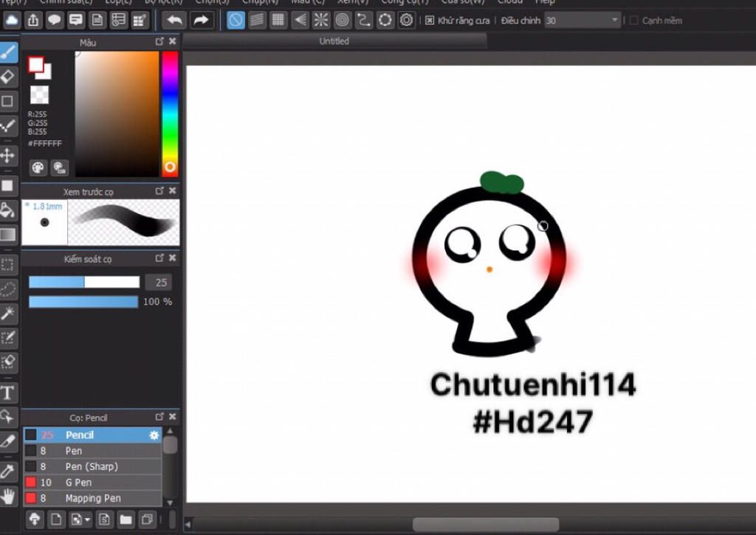Enable the curve snap guide
The width and height of the screenshot is (756, 535).
point(364,20)
